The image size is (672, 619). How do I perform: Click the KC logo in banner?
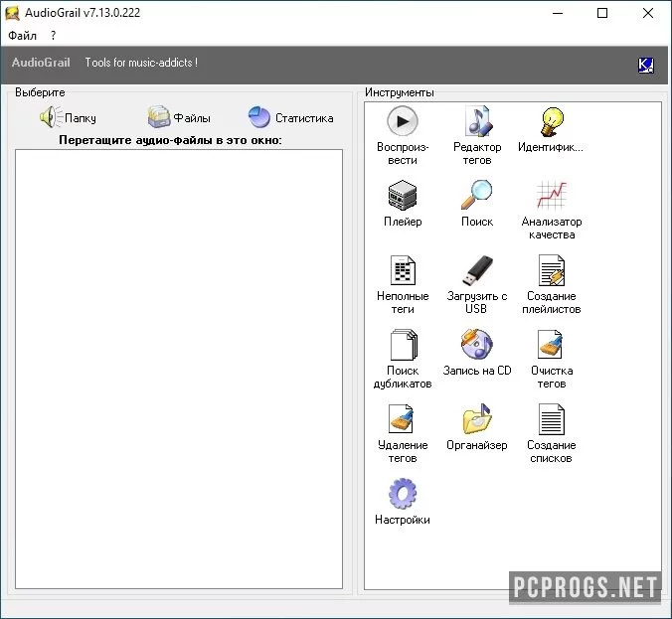pos(645,66)
